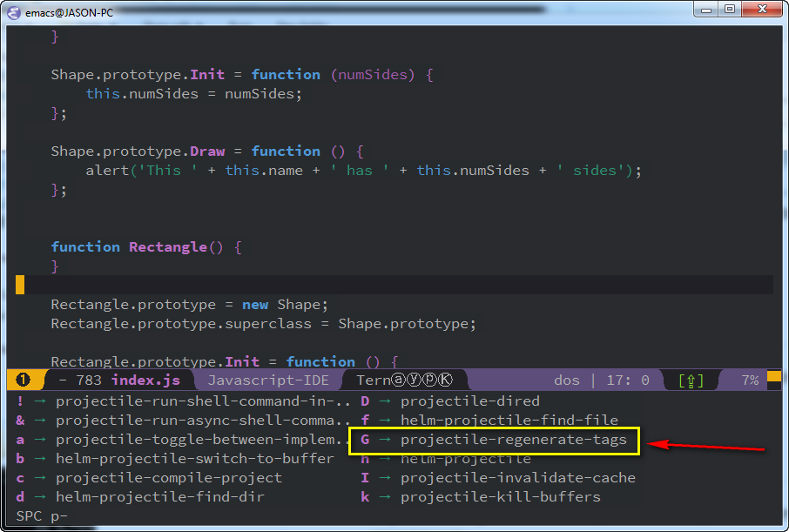The height and width of the screenshot is (532, 789).
Task: Click the circled 'y' minor mode icon
Action: pos(414,380)
